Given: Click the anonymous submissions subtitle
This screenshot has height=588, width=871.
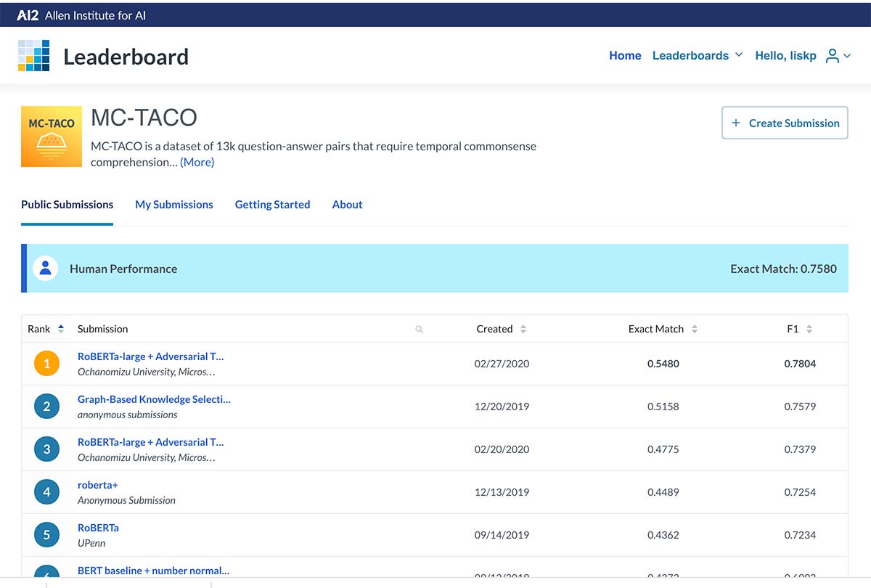Looking at the screenshot, I should pyautogui.click(x=128, y=415).
